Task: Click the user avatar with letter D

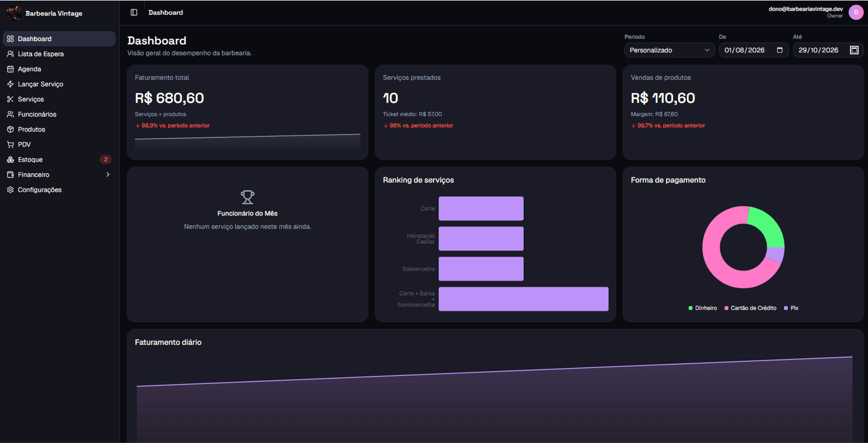Action: point(856,13)
